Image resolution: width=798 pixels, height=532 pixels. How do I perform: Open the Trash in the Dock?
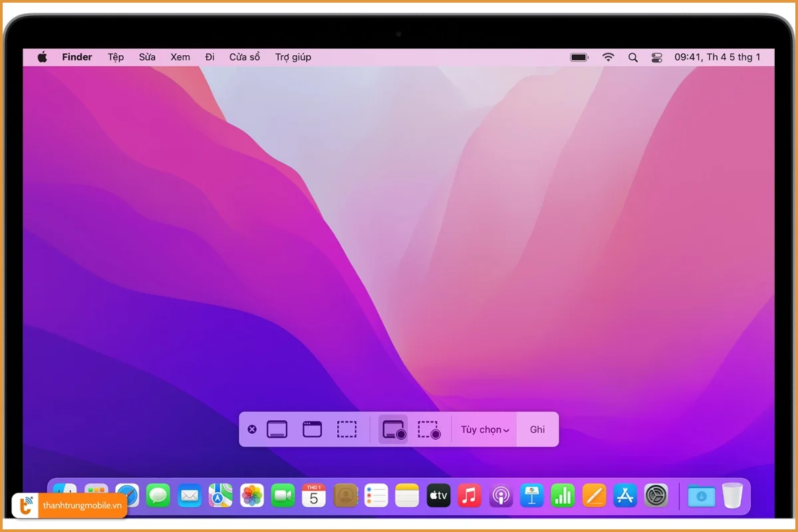[731, 495]
